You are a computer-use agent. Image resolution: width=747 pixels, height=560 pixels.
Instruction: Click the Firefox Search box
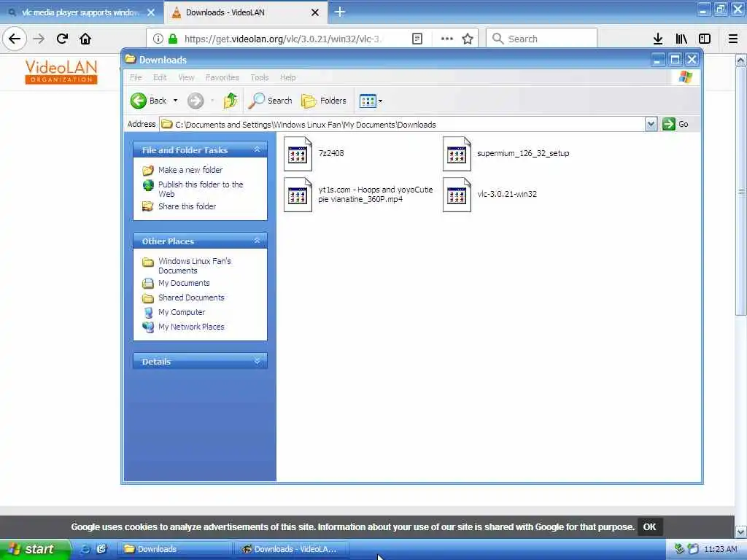click(x=542, y=39)
